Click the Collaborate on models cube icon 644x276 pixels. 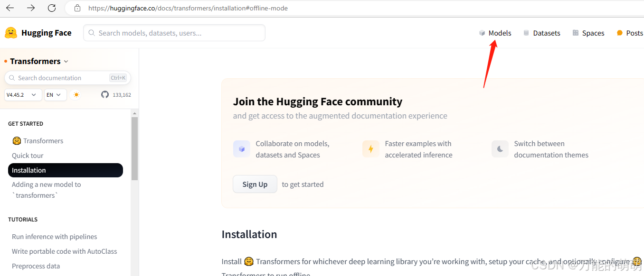[242, 149]
